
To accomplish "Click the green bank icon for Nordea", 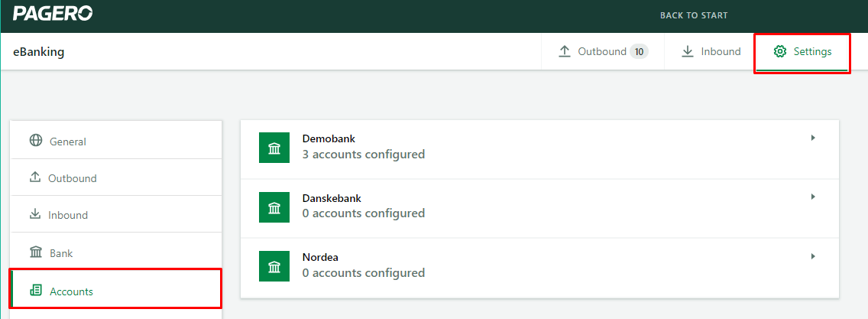I will point(274,266).
